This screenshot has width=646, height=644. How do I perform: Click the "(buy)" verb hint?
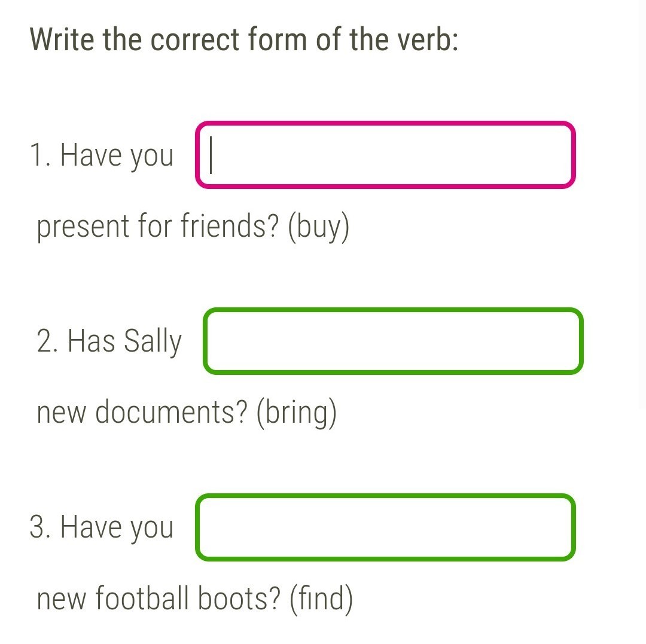(318, 227)
